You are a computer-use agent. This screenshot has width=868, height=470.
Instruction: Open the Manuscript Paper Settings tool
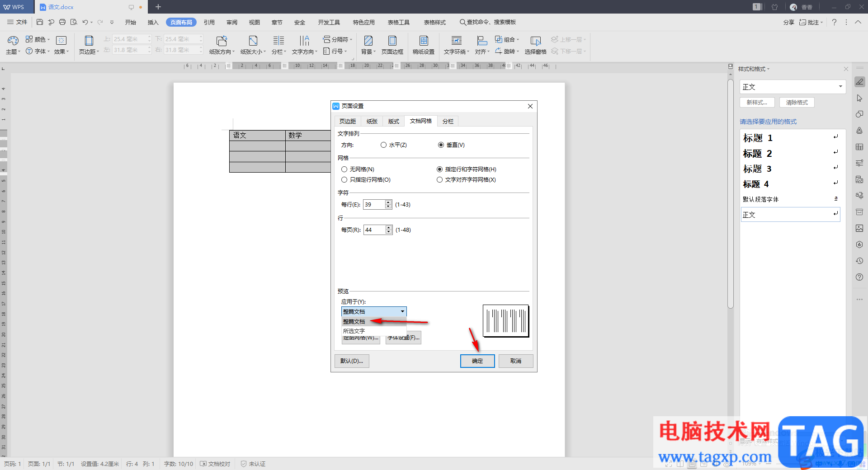(424, 45)
